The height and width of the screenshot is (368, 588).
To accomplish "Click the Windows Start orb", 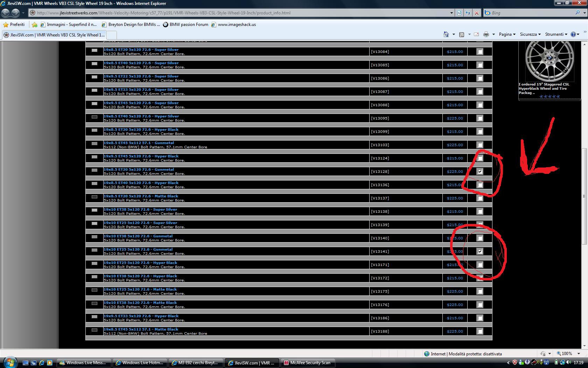I will [x=10, y=362].
